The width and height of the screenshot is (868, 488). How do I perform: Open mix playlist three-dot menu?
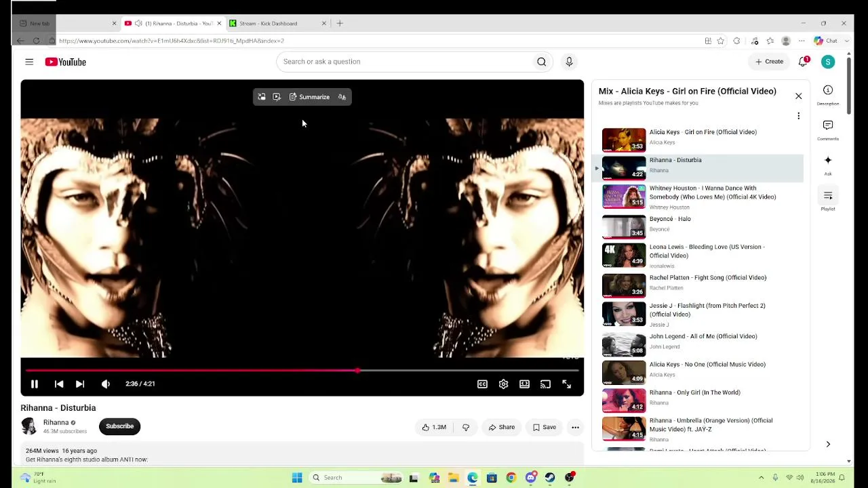click(798, 116)
